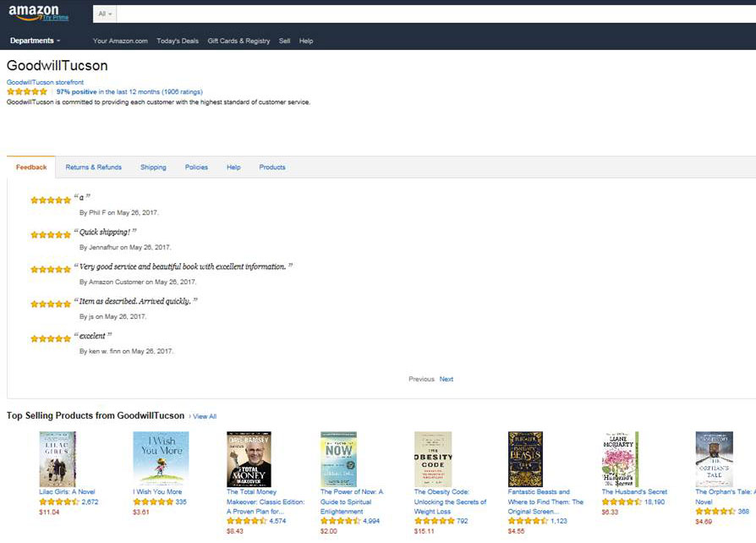Open The Obesity Code title link
The height and width of the screenshot is (543, 756).
point(451,502)
